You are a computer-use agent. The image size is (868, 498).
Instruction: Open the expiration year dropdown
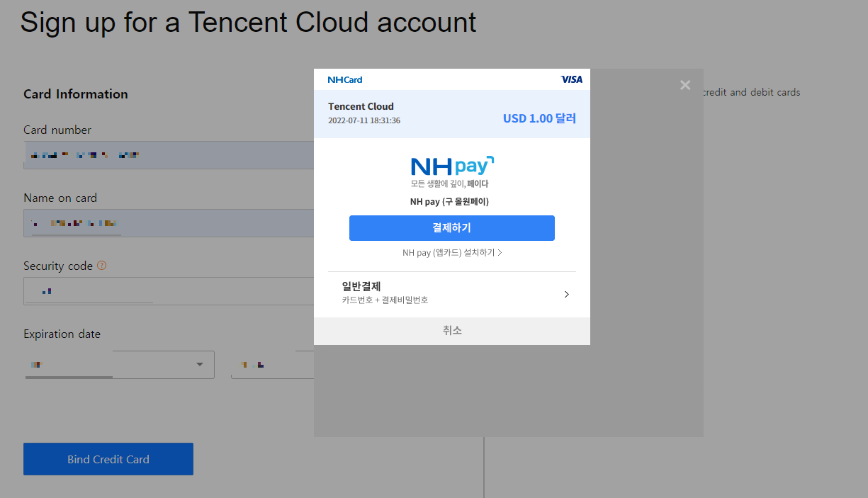tap(273, 365)
